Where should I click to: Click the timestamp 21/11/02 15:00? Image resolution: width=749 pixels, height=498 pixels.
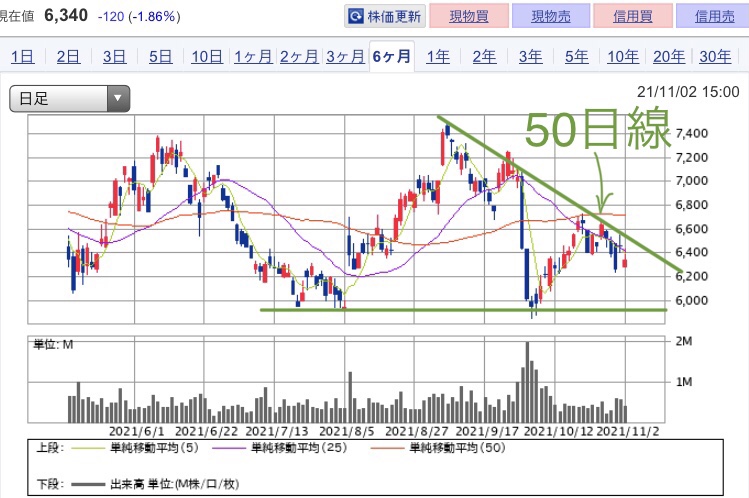(x=688, y=92)
